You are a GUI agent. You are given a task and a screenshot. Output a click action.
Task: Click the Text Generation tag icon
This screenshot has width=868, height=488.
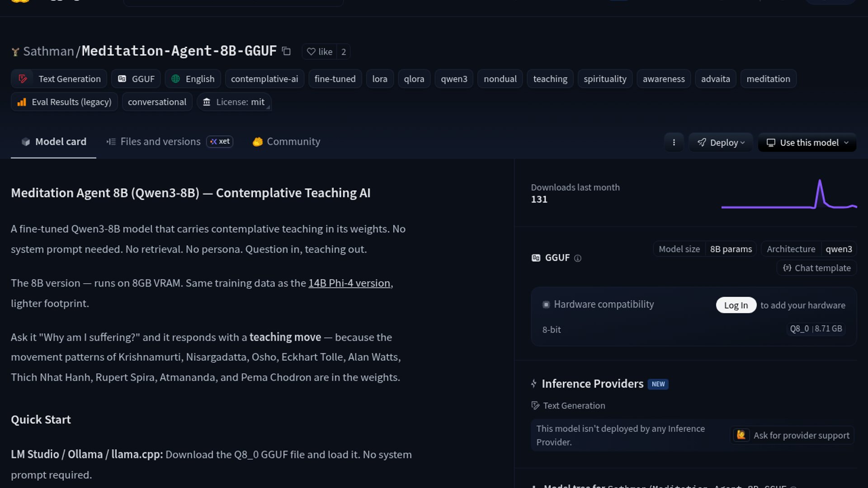[x=23, y=79]
